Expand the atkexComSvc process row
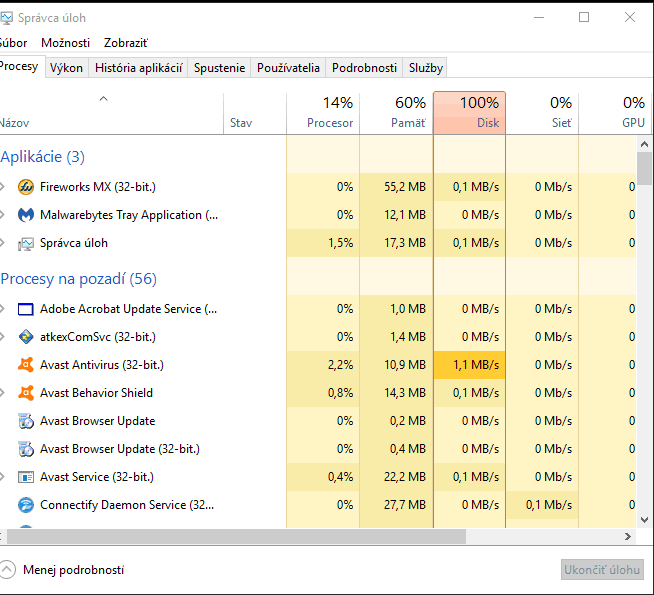This screenshot has height=595, width=654. 2,337
